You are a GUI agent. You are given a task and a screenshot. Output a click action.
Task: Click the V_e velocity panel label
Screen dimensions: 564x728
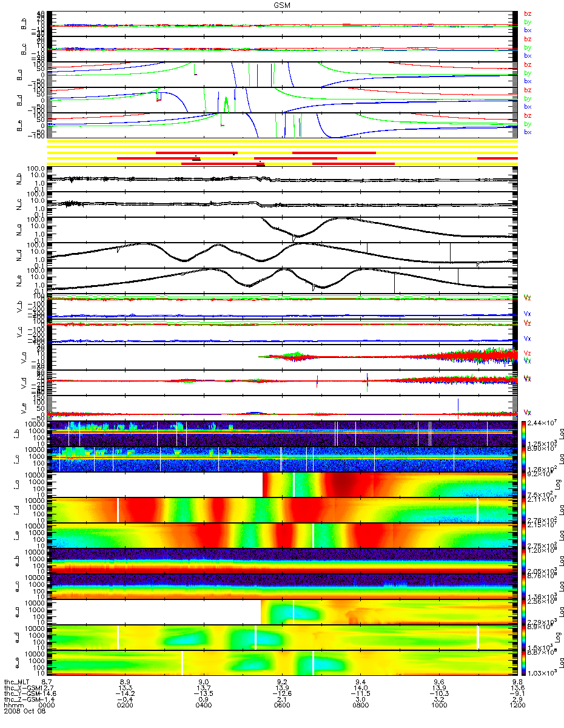[25, 408]
